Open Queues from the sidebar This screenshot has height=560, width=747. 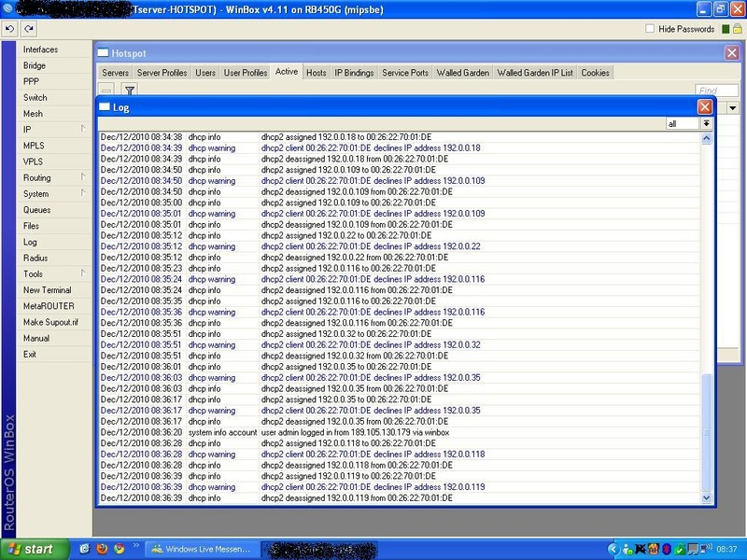[36, 210]
